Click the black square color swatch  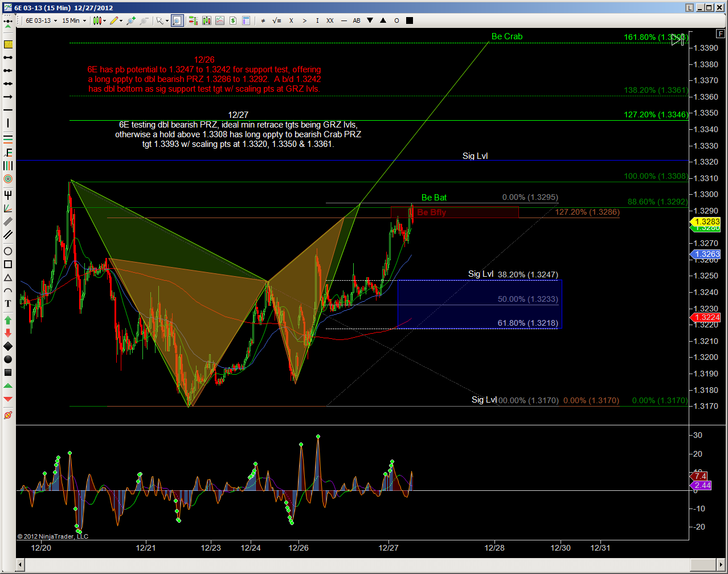(410, 20)
